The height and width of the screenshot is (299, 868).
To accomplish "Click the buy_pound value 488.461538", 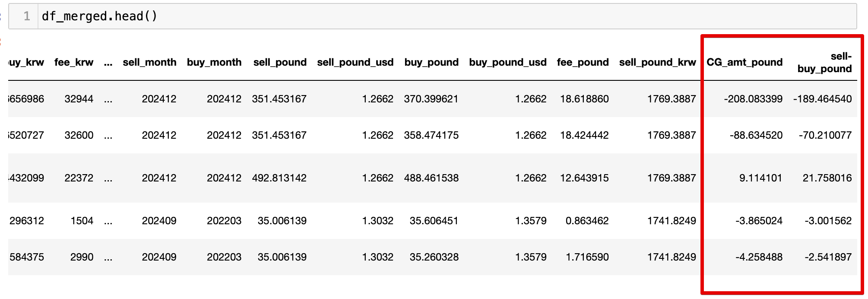I will pyautogui.click(x=431, y=178).
